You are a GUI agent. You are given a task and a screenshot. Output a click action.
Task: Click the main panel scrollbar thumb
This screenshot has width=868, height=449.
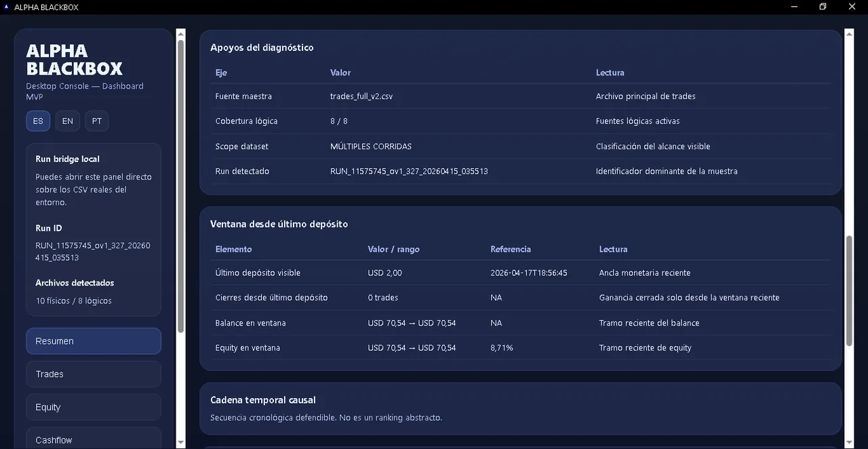pos(849,290)
